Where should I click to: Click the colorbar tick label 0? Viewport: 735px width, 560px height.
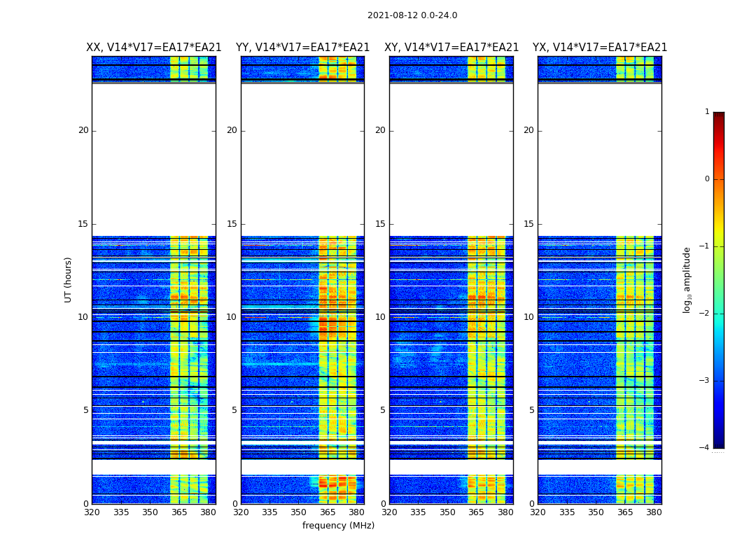707,179
